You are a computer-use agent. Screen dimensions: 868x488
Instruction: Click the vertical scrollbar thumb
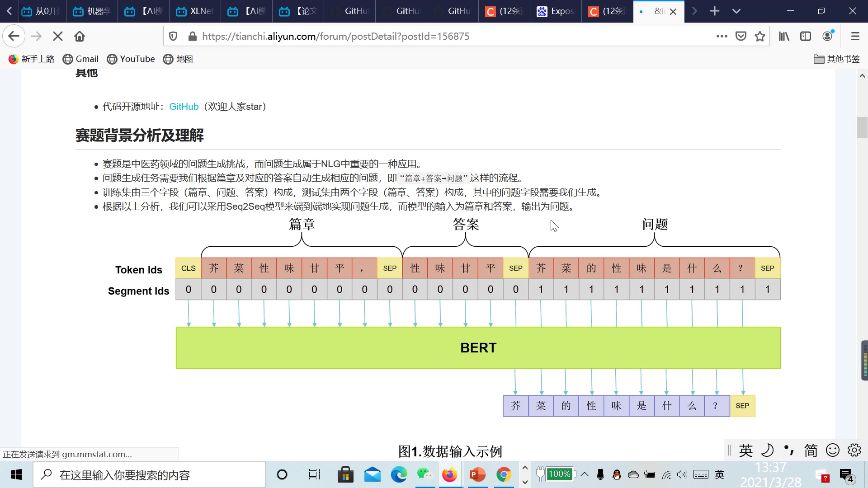pyautogui.click(x=862, y=128)
